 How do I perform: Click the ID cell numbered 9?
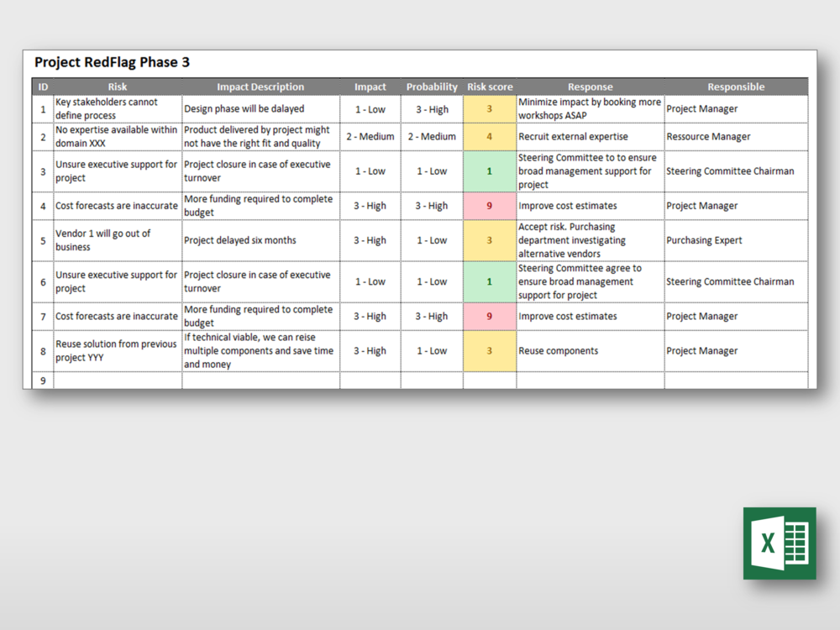click(43, 381)
